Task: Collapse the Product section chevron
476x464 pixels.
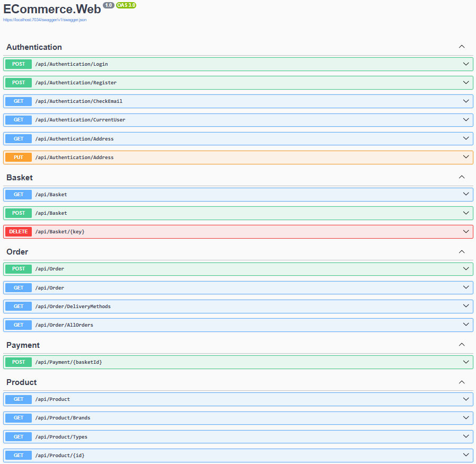Action: click(462, 382)
